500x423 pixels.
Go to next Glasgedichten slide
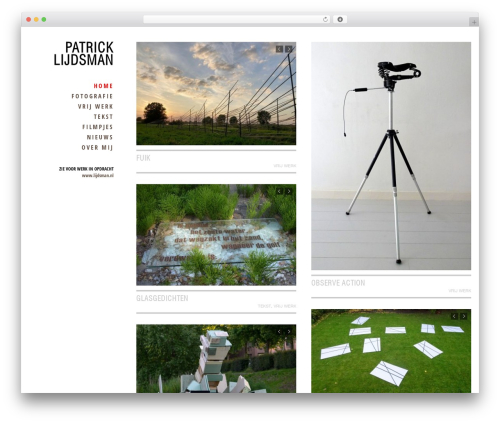point(289,191)
